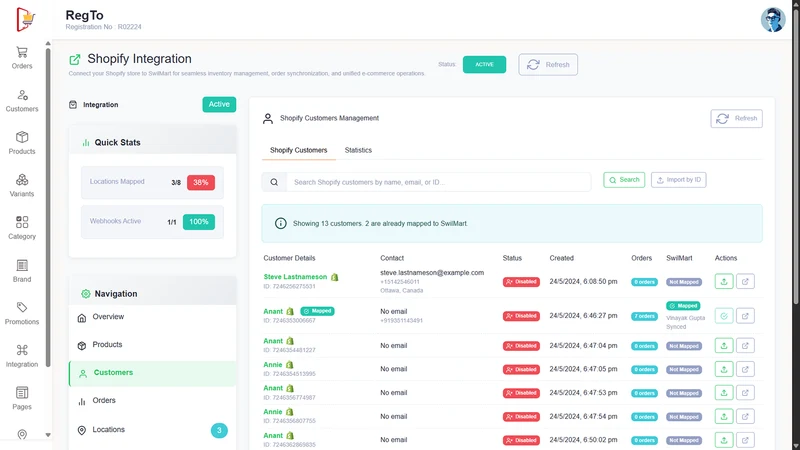Open Steve Lastnameson customer name link
Screen dimensions: 800x450
click(295, 277)
